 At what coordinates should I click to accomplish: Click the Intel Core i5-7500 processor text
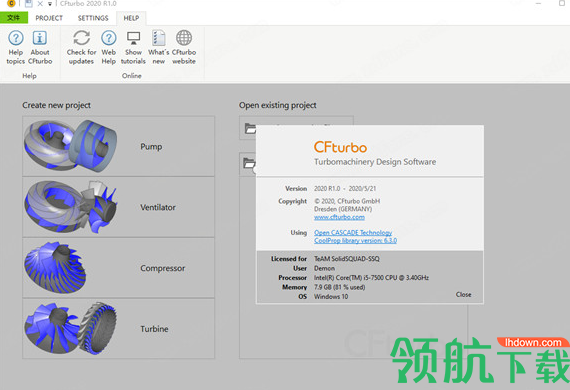(372, 278)
